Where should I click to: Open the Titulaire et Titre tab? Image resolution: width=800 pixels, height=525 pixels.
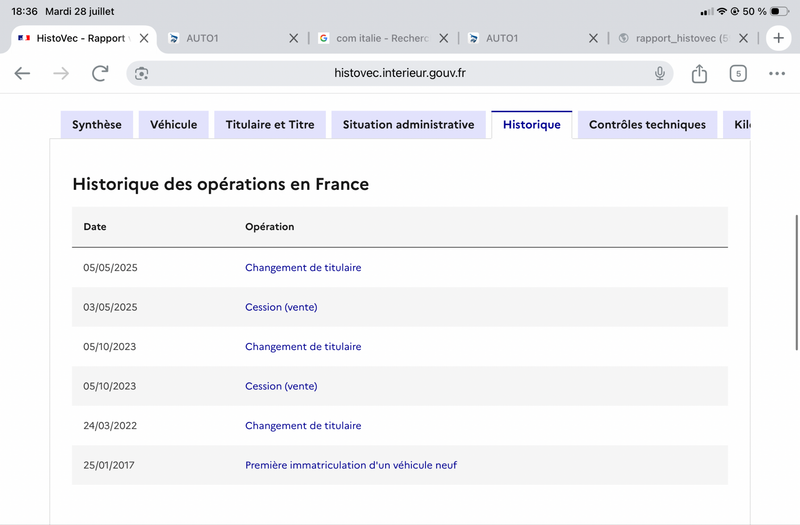coord(270,124)
